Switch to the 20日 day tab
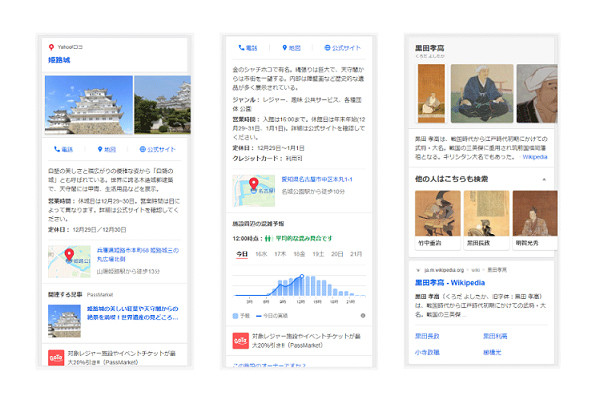596x404 pixels. point(337,254)
